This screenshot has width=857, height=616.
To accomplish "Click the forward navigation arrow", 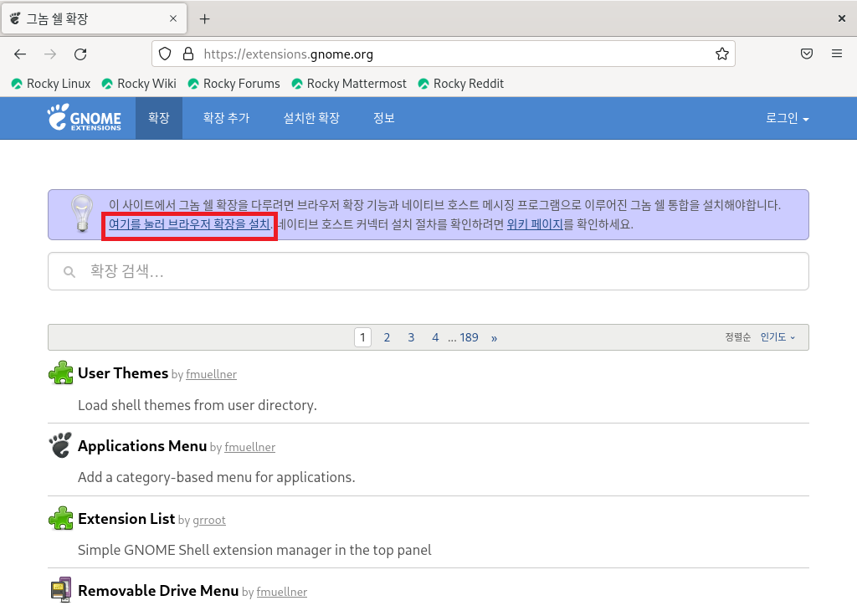I will [x=50, y=54].
